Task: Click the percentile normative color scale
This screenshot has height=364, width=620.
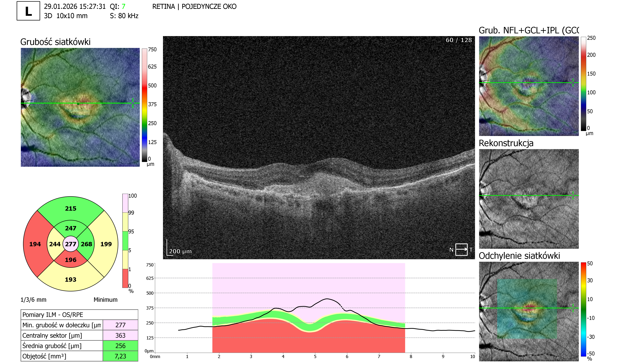Action: coord(125,241)
